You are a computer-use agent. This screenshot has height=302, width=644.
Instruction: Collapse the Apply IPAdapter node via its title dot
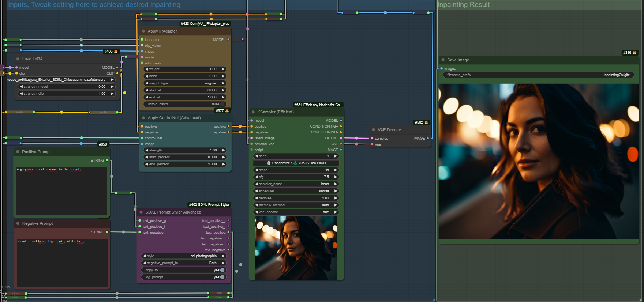(x=143, y=31)
